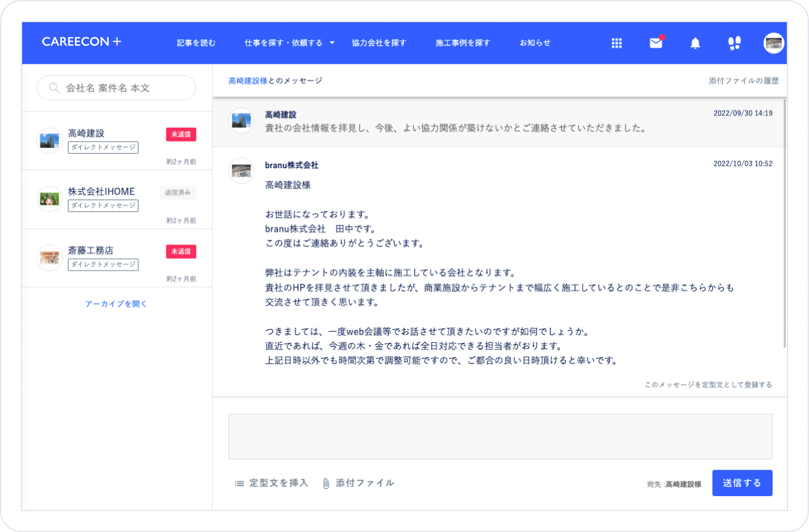Viewport: 809px width, 532px height.
Task: Click the search magnifier icon in sidebar
Action: coord(53,87)
